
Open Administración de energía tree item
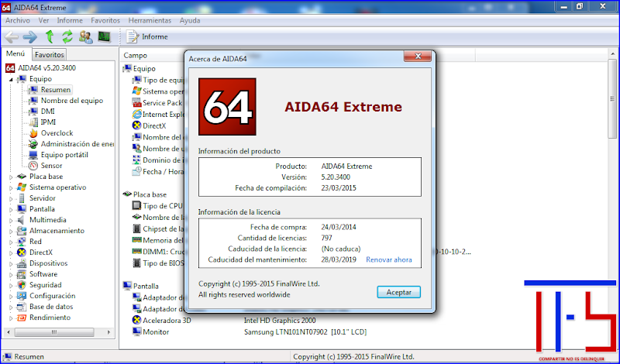click(77, 144)
